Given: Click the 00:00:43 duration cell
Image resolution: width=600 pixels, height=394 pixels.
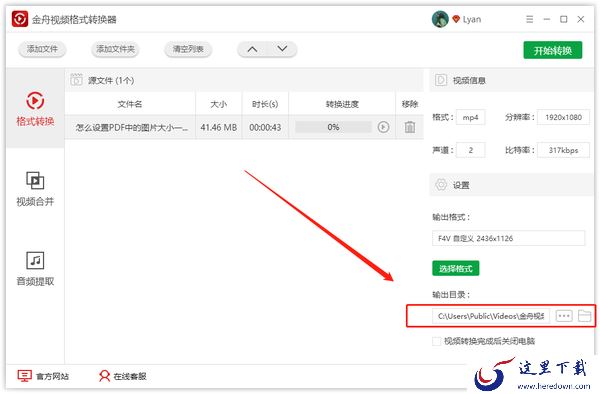Looking at the screenshot, I should coord(265,127).
